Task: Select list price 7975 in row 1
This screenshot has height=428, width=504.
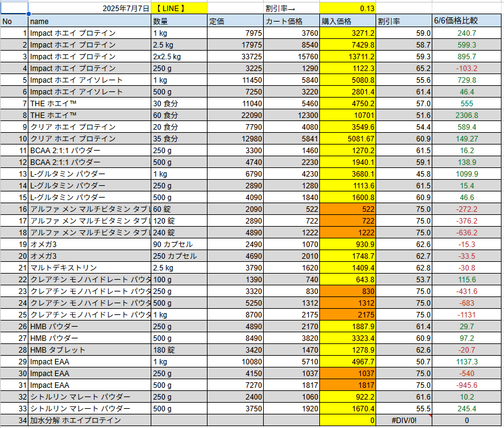Action: (x=235, y=33)
